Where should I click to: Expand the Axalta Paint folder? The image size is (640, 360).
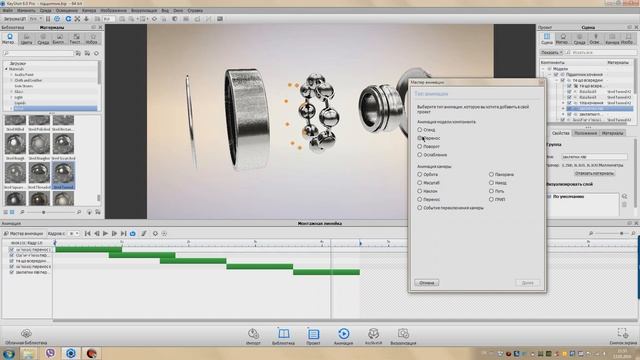coord(11,75)
